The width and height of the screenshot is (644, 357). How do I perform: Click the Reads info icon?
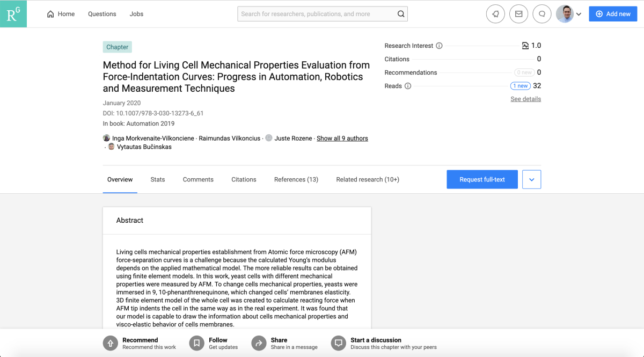click(x=408, y=86)
